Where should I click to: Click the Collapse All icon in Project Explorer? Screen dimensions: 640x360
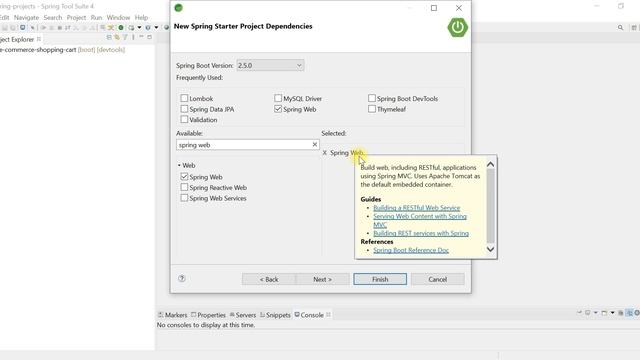(x=109, y=37)
